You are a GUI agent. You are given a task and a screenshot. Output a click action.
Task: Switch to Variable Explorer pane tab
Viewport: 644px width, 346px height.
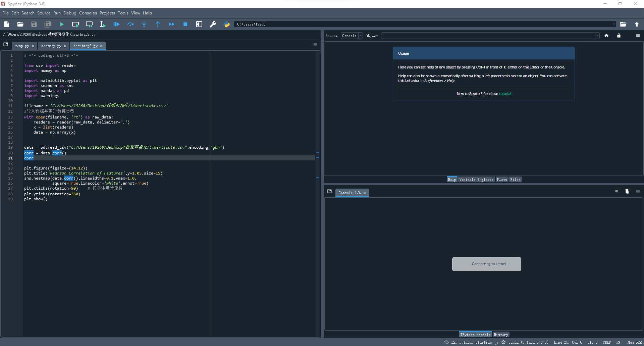click(x=476, y=180)
